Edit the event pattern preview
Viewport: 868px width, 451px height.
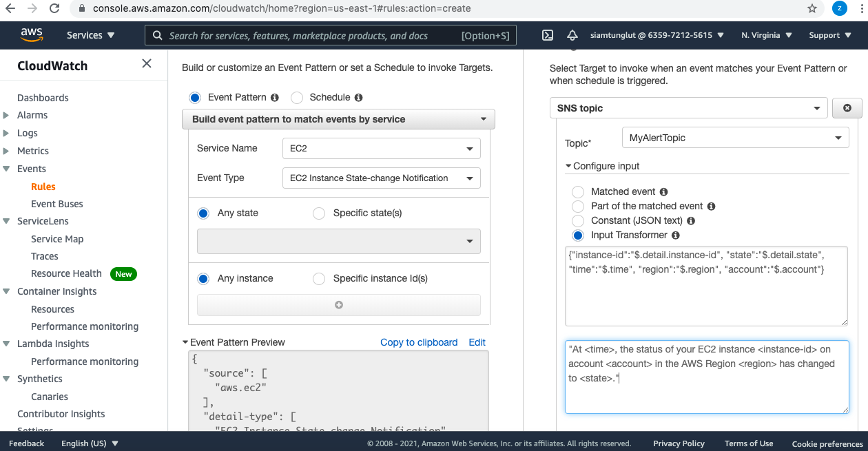pyautogui.click(x=477, y=342)
